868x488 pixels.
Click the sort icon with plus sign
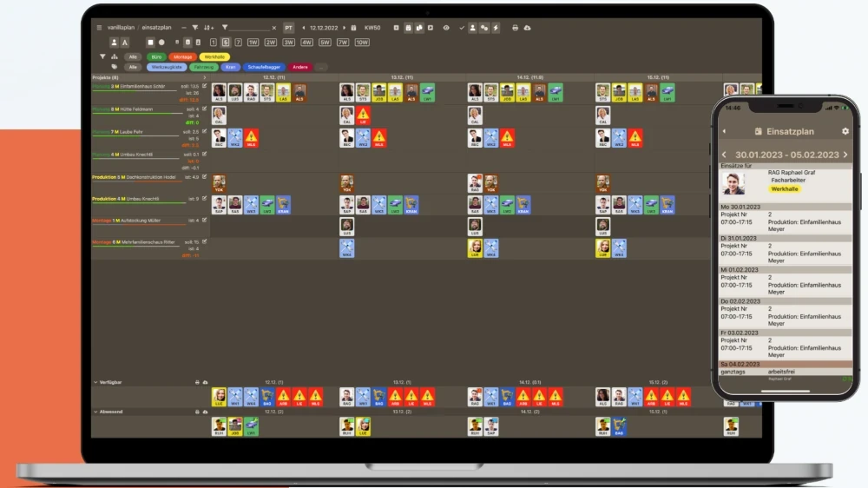point(208,28)
